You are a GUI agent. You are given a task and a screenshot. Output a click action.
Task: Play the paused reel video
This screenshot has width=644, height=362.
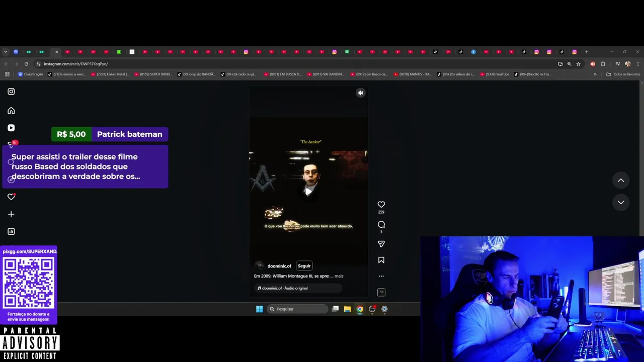point(308,191)
